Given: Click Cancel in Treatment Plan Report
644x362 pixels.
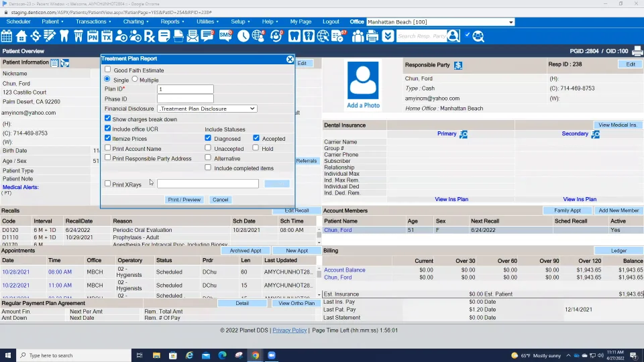Looking at the screenshot, I should click(220, 200).
